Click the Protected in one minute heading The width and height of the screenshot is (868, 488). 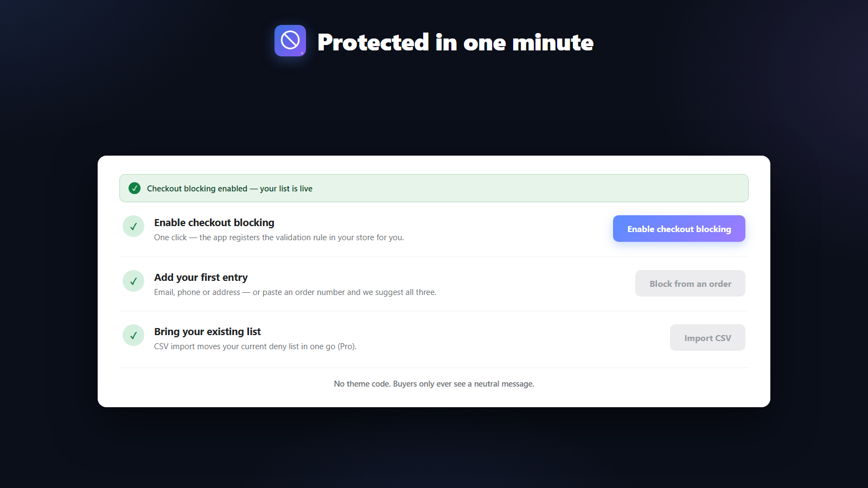pyautogui.click(x=455, y=42)
